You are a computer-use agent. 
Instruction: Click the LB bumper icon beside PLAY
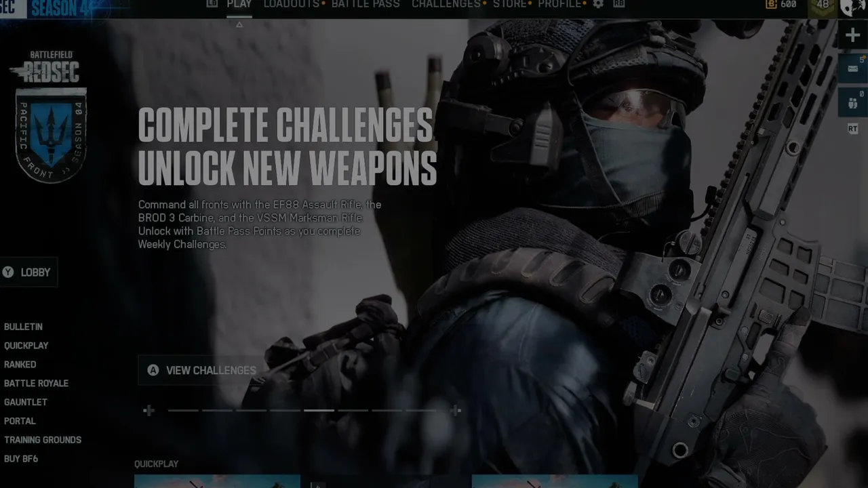tap(212, 4)
